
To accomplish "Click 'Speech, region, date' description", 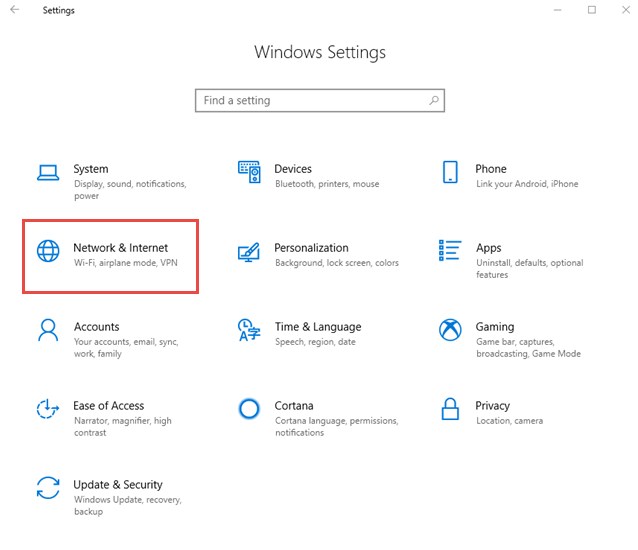I will pyautogui.click(x=315, y=342).
